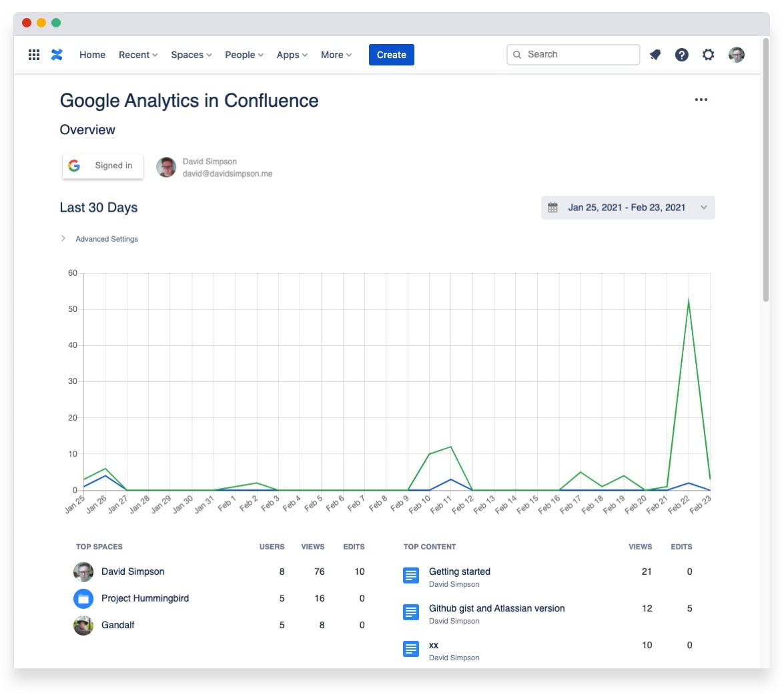The width and height of the screenshot is (784, 695).
Task: Click the Confluence logo icon
Action: pyautogui.click(x=57, y=55)
